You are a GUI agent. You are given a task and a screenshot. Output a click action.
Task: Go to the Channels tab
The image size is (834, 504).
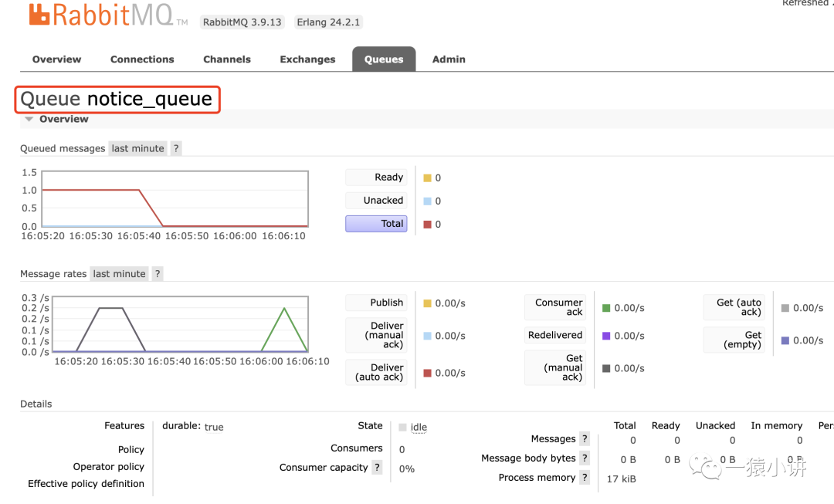point(227,59)
